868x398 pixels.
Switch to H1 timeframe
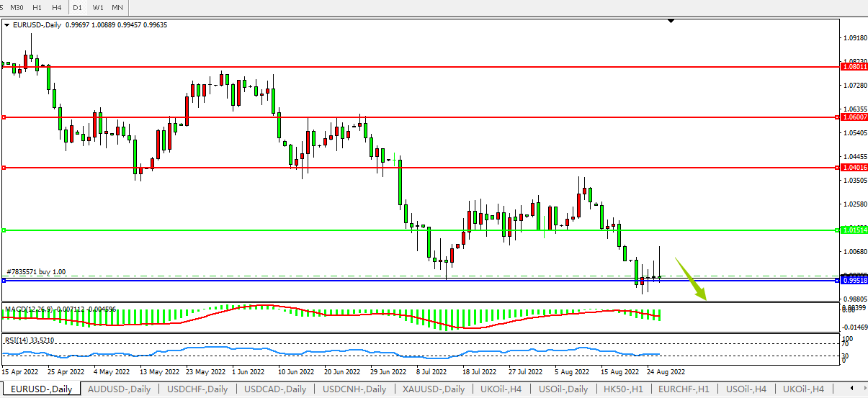coord(37,7)
